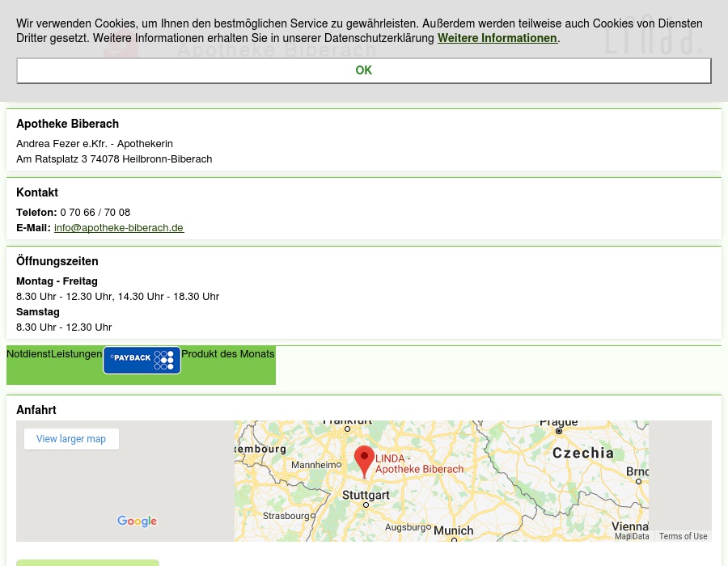Click the Google logo on the map
Viewport: 728px width, 566px height.
click(x=137, y=522)
